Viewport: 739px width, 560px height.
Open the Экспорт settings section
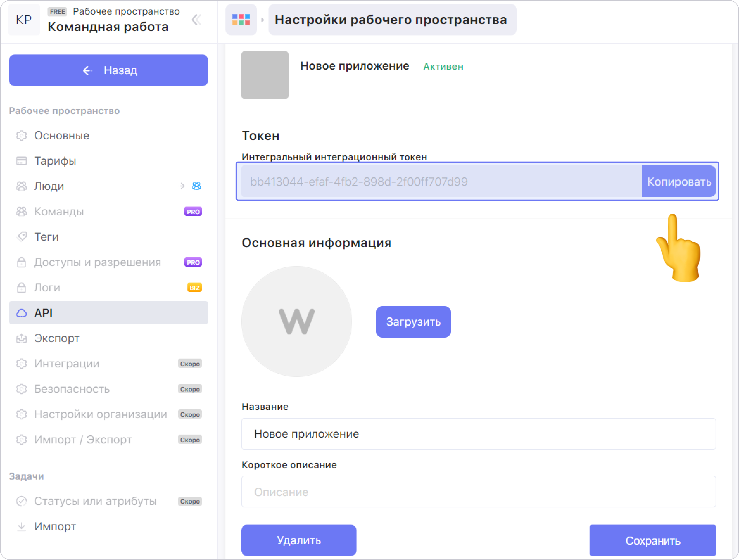[57, 338]
